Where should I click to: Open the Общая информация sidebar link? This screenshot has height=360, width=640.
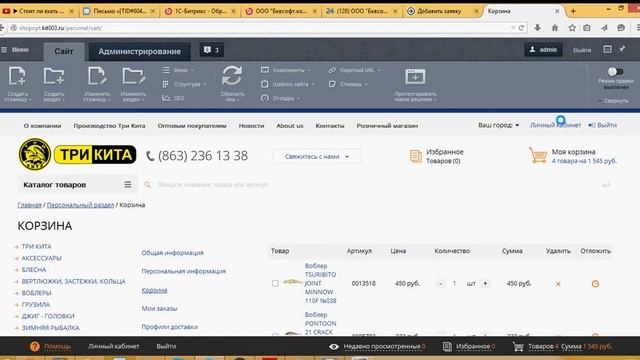tap(172, 253)
